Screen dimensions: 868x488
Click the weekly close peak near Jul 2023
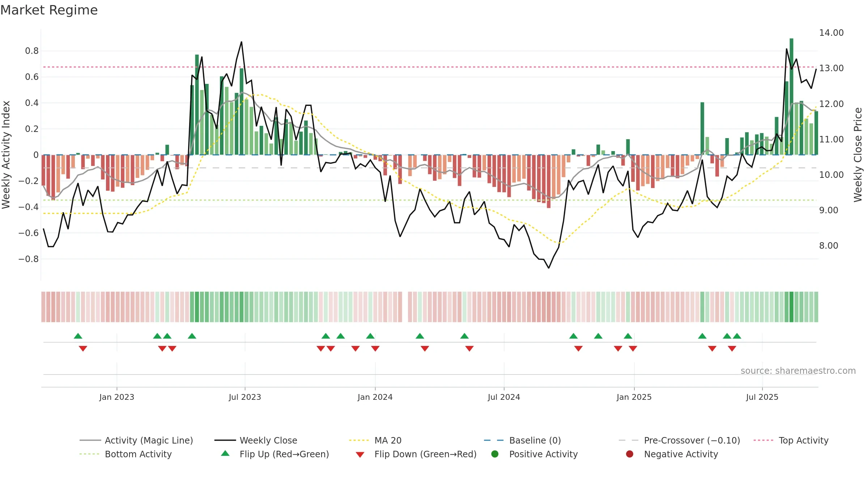point(241,42)
